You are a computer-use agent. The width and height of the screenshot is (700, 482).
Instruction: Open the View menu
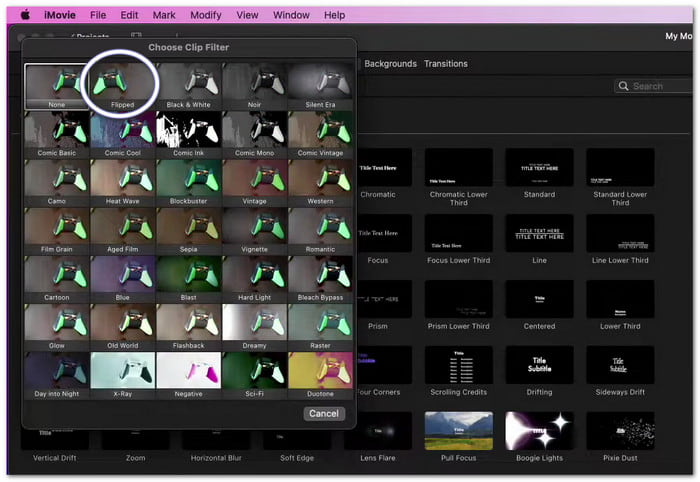(247, 15)
